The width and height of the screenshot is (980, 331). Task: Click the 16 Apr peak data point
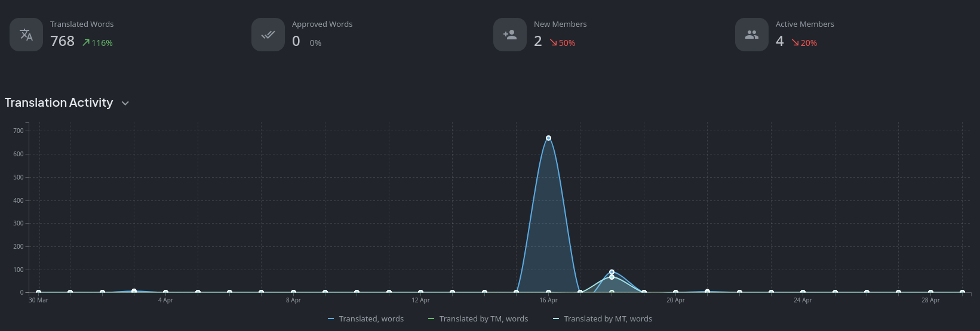coord(548,138)
